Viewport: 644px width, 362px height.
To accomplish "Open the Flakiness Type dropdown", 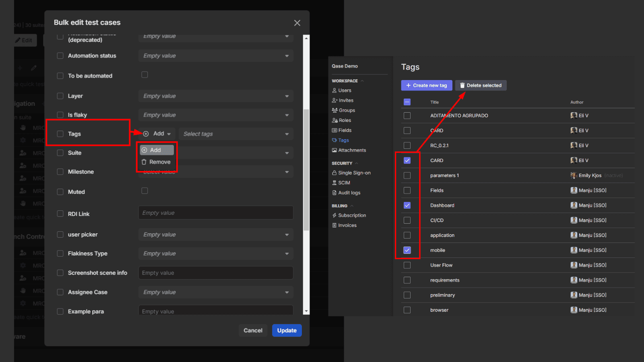I will (216, 253).
